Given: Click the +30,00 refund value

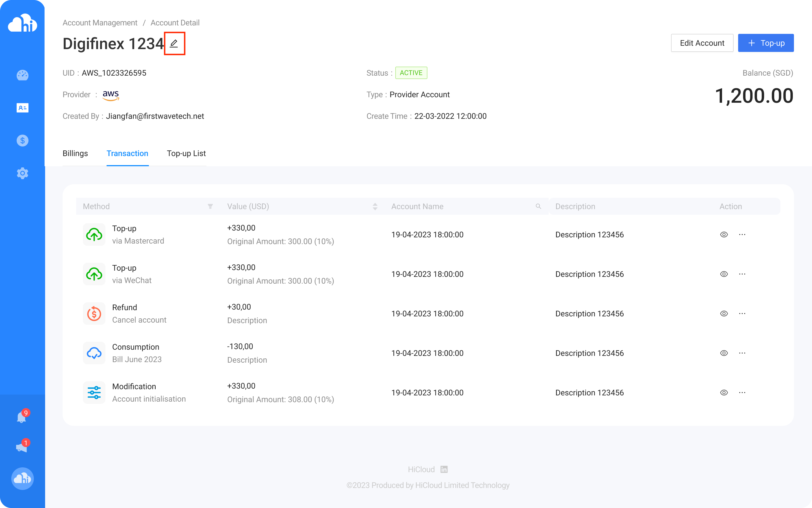Looking at the screenshot, I should pyautogui.click(x=239, y=307).
